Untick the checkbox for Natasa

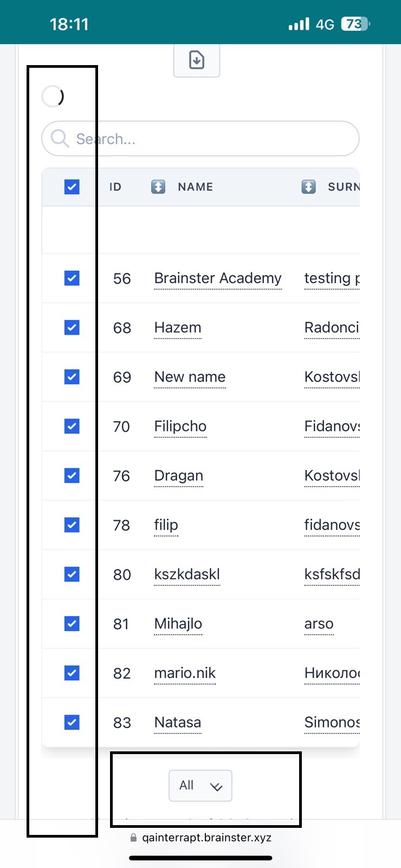pos(72,723)
